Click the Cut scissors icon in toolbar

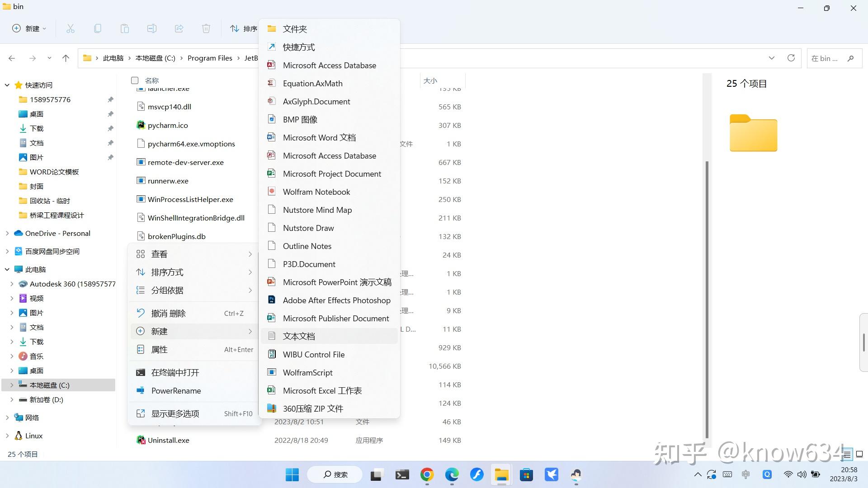(x=71, y=28)
